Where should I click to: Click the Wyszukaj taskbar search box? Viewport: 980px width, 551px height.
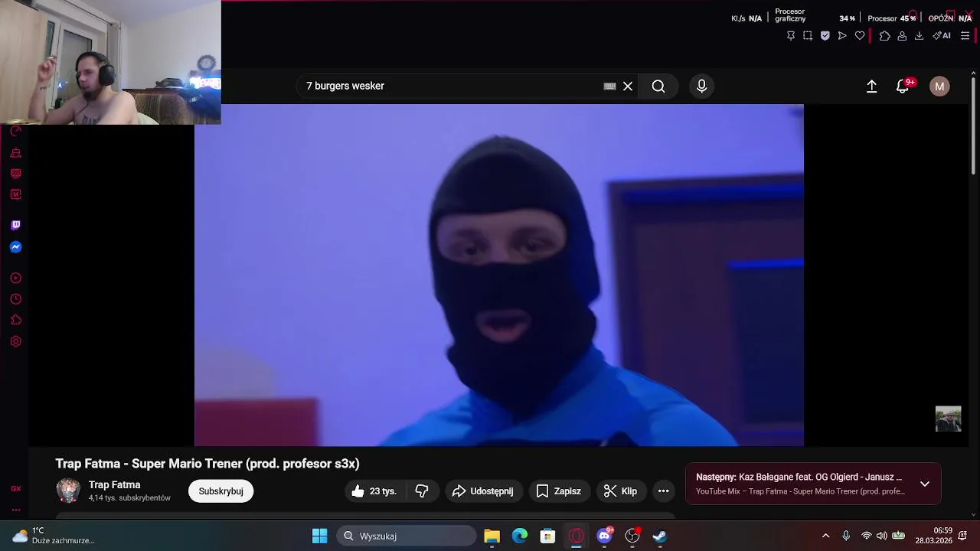(x=407, y=536)
